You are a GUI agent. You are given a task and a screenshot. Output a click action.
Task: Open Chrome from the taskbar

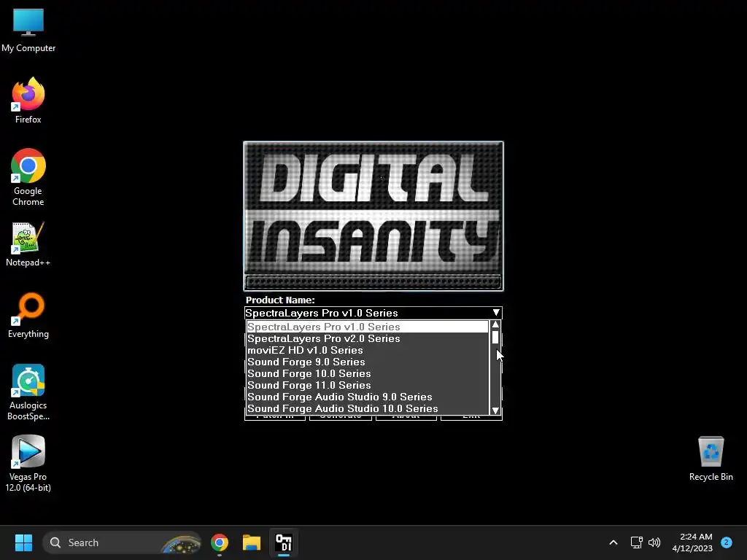(x=220, y=542)
